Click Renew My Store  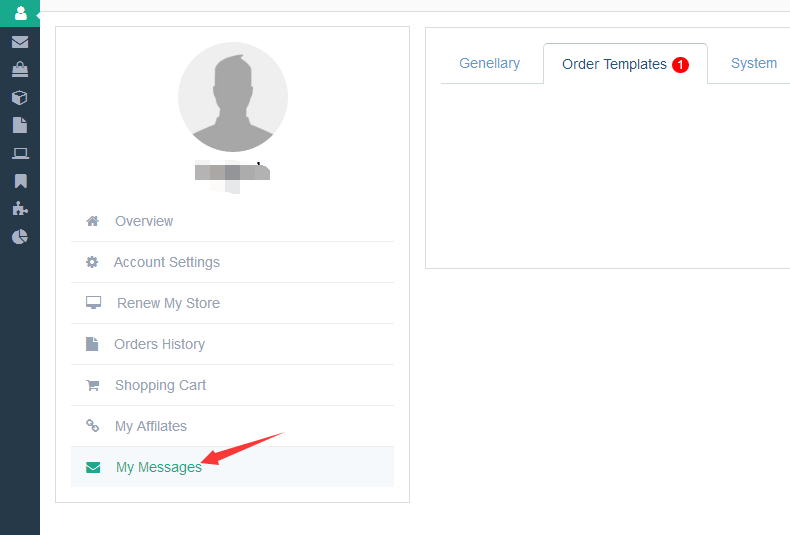coord(168,303)
